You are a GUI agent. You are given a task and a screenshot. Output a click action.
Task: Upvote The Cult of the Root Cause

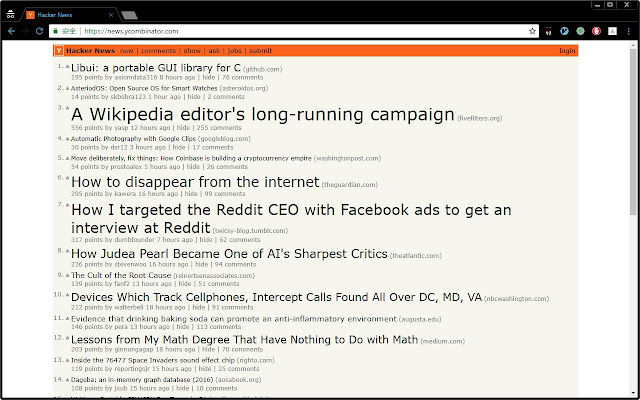tap(67, 275)
